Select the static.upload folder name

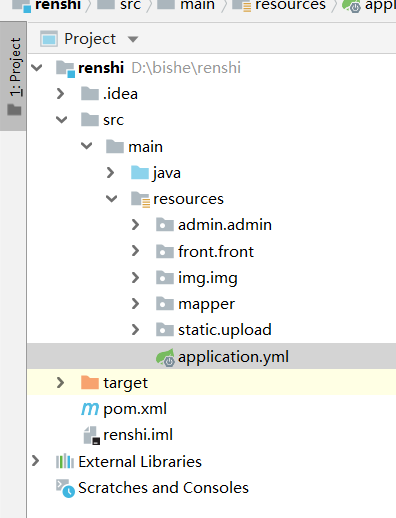click(225, 330)
